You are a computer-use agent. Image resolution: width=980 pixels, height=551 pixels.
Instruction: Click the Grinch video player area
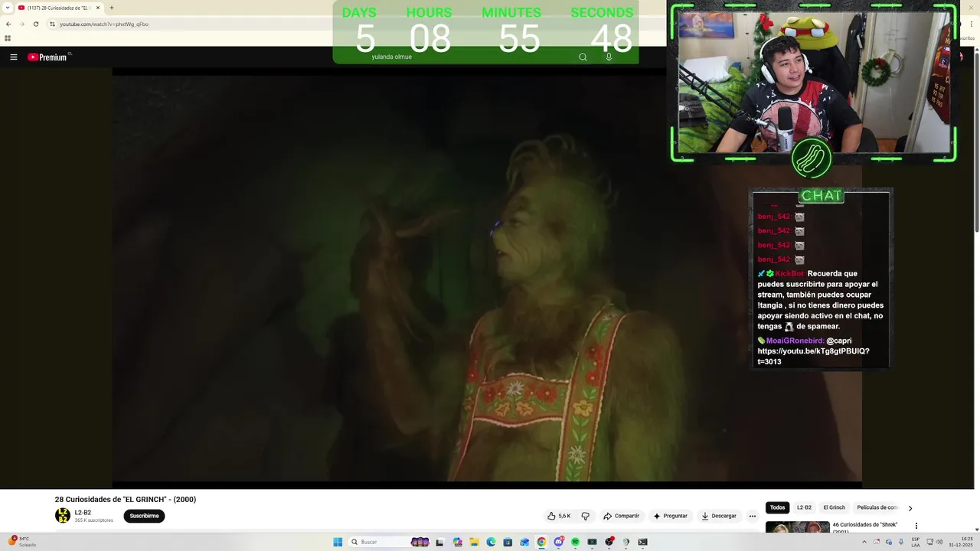pyautogui.click(x=487, y=278)
